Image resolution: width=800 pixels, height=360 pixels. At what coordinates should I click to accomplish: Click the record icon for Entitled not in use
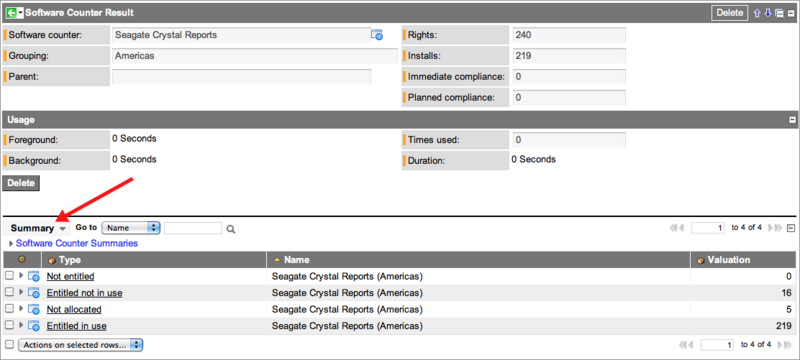pyautogui.click(x=34, y=293)
